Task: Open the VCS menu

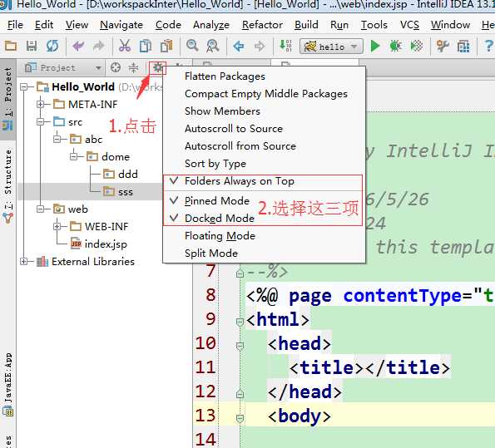Action: pyautogui.click(x=409, y=25)
